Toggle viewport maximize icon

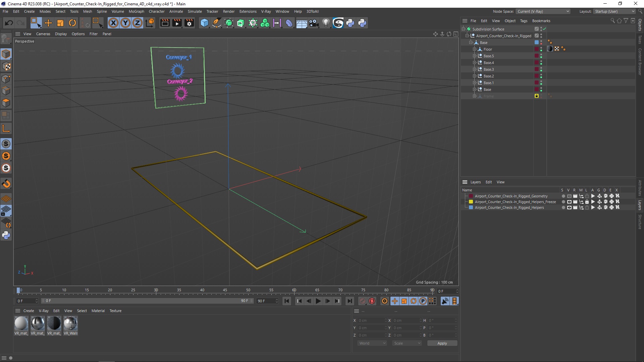pyautogui.click(x=456, y=34)
